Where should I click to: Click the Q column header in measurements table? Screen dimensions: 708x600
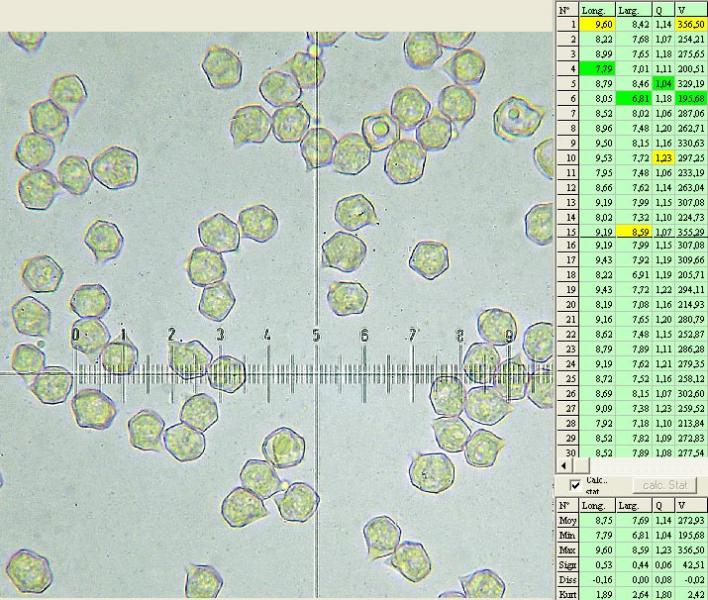[660, 8]
